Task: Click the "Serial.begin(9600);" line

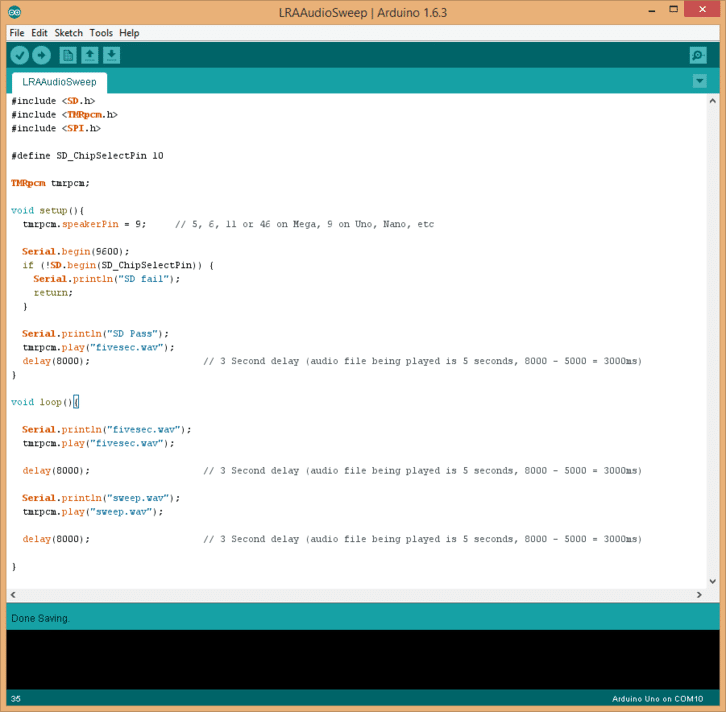Action: click(75, 251)
